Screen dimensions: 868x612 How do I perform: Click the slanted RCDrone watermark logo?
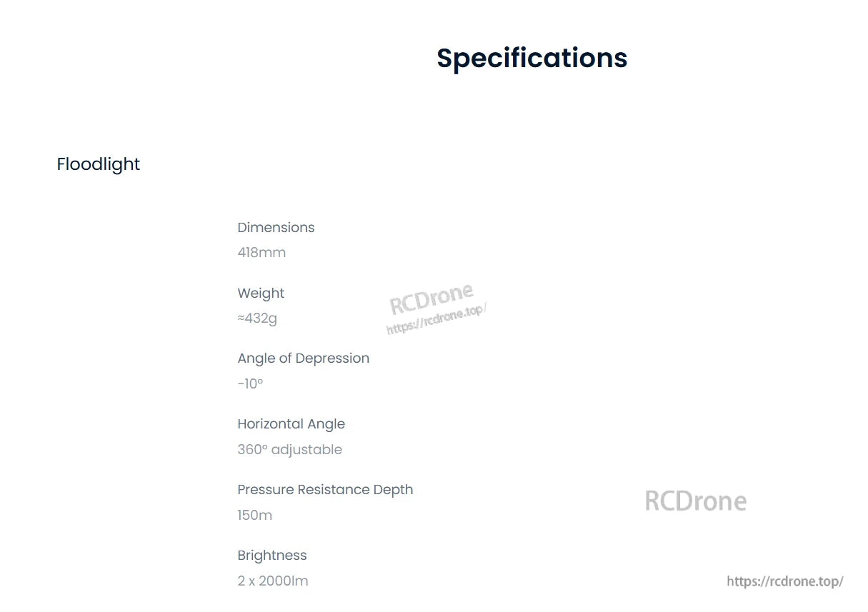tap(431, 299)
